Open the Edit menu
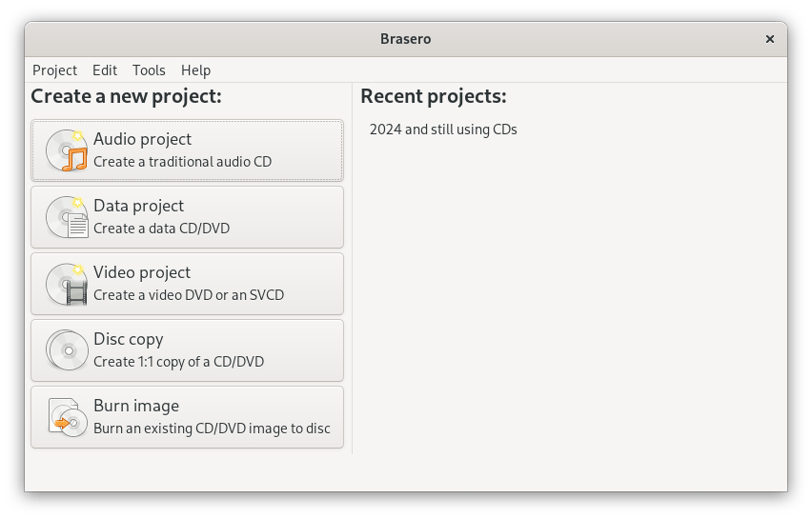Image resolution: width=812 pixels, height=519 pixels. pyautogui.click(x=105, y=70)
